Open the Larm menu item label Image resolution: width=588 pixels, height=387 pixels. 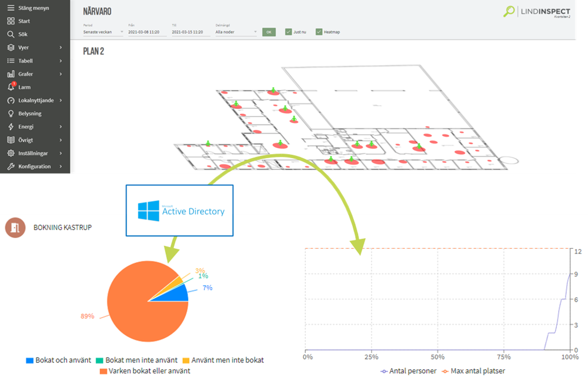click(x=24, y=87)
